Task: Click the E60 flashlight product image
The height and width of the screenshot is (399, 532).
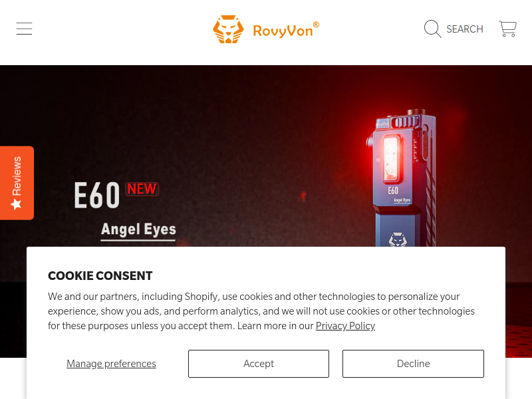Action: click(x=402, y=178)
